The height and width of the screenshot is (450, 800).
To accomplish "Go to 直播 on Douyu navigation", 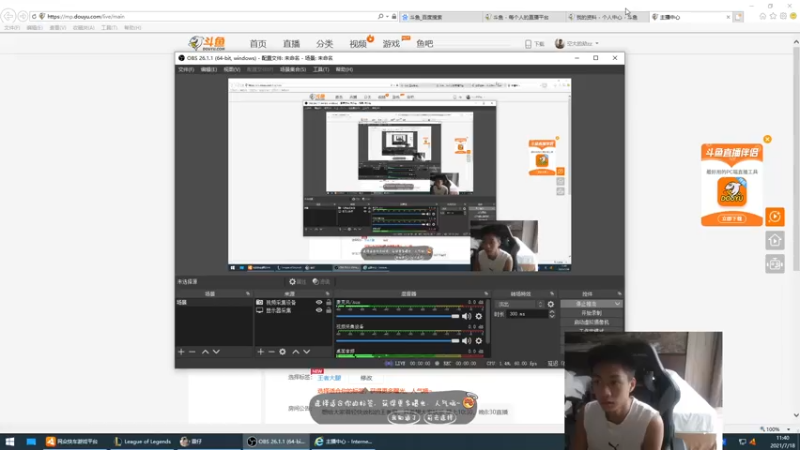I will point(291,44).
